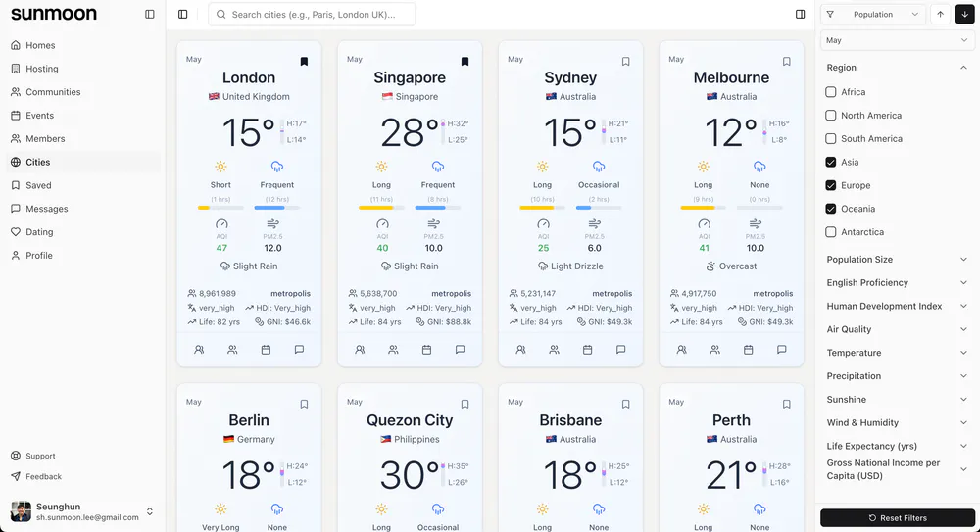The height and width of the screenshot is (532, 980).
Task: Toggle right filter panel icon
Action: [x=801, y=15]
